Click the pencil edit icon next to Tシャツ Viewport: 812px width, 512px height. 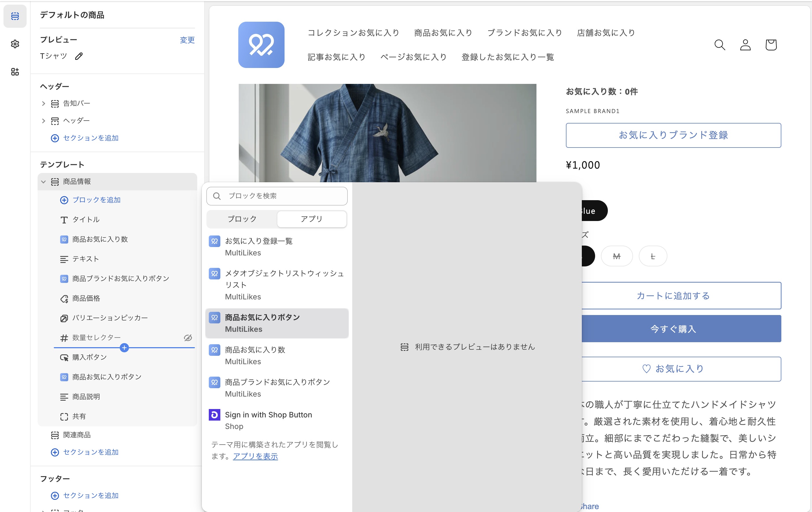point(79,56)
